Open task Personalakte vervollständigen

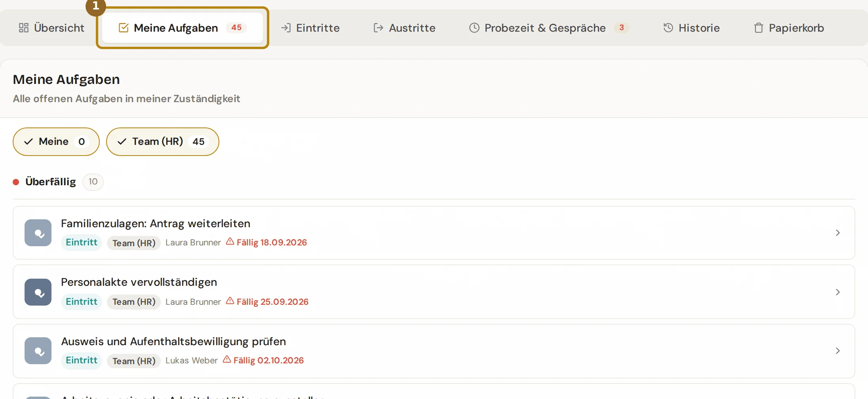434,292
